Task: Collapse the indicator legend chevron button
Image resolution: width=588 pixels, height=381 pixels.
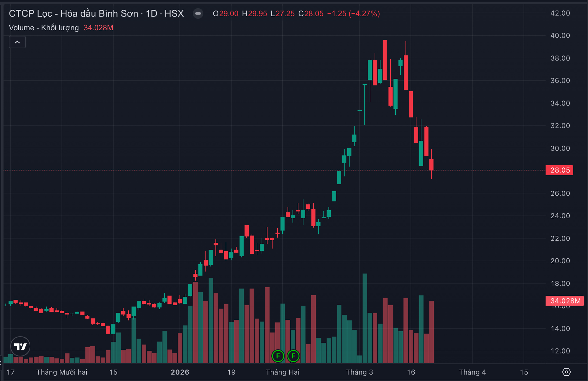Action: [x=17, y=42]
